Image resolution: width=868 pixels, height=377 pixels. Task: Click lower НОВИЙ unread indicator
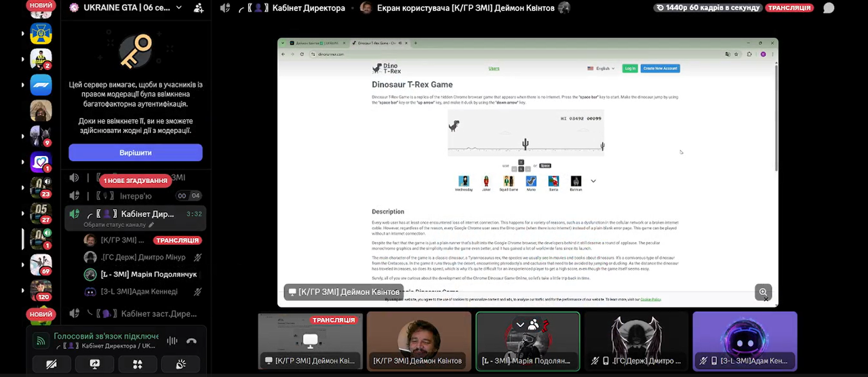pyautogui.click(x=41, y=315)
